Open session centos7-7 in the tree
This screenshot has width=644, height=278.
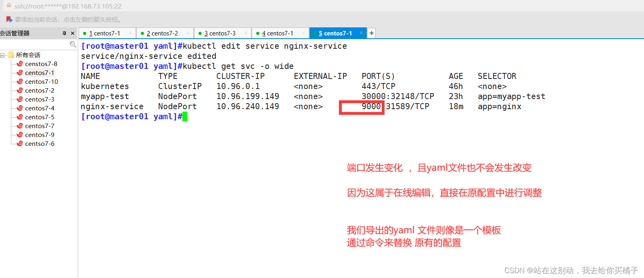40,126
